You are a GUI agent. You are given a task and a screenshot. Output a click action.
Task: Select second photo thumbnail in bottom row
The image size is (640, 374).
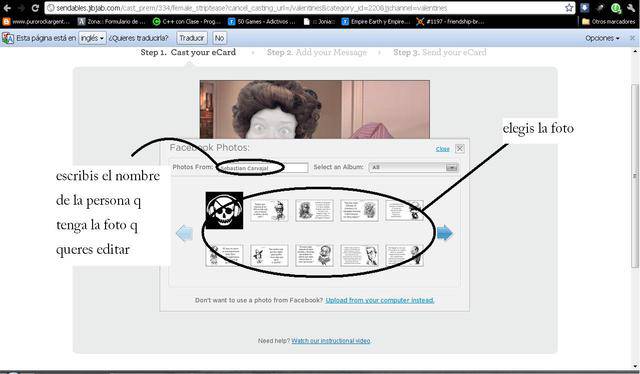coord(269,256)
